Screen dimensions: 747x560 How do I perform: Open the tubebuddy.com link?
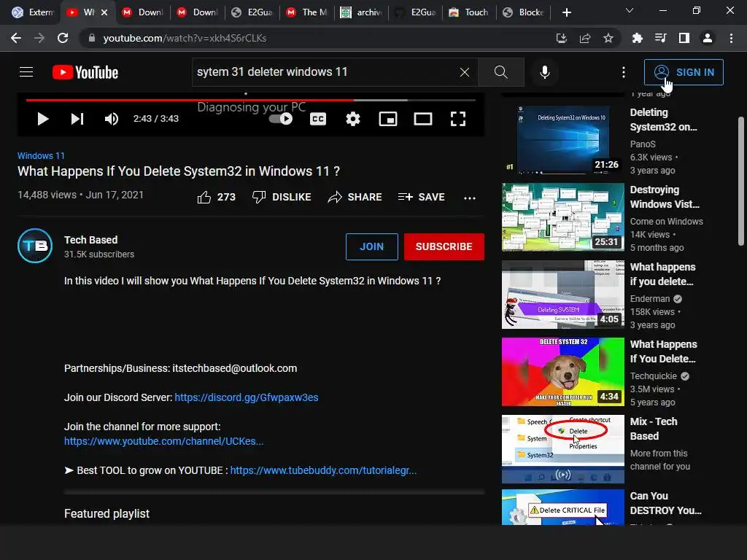click(x=323, y=470)
